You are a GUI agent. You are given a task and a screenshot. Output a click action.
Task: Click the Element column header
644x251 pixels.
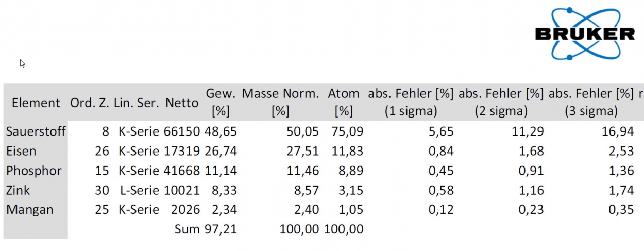point(36,103)
